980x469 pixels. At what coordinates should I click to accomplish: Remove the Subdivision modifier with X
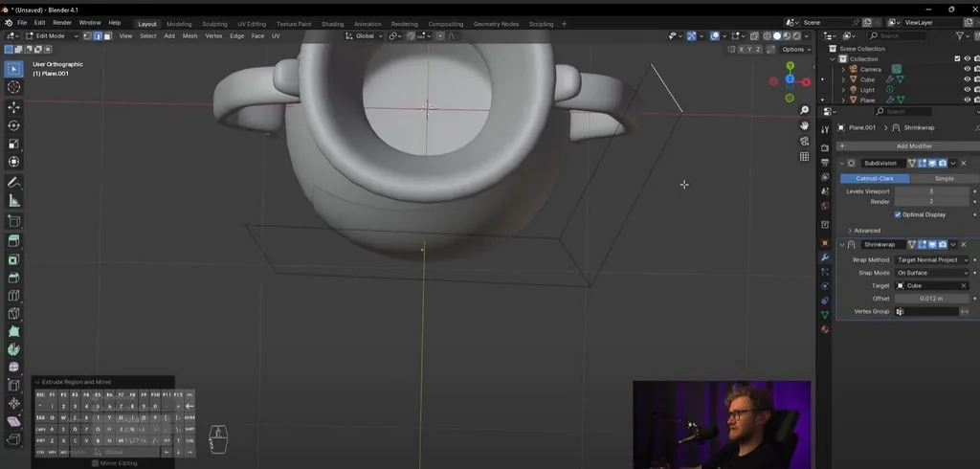click(963, 164)
